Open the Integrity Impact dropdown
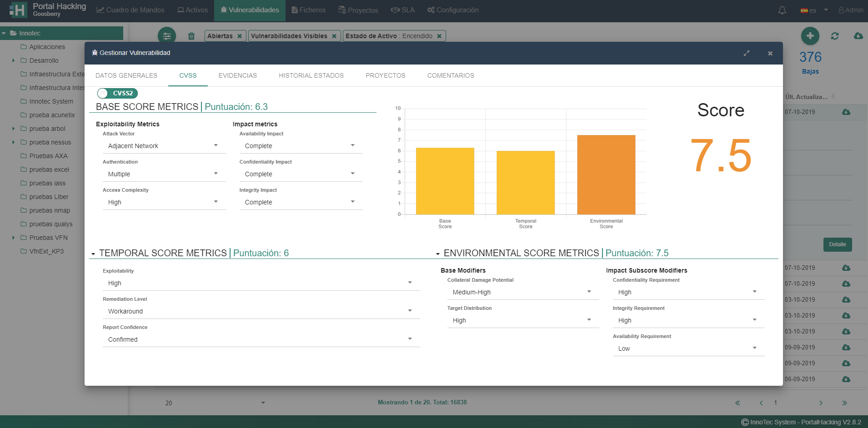The image size is (868, 428). coord(301,202)
